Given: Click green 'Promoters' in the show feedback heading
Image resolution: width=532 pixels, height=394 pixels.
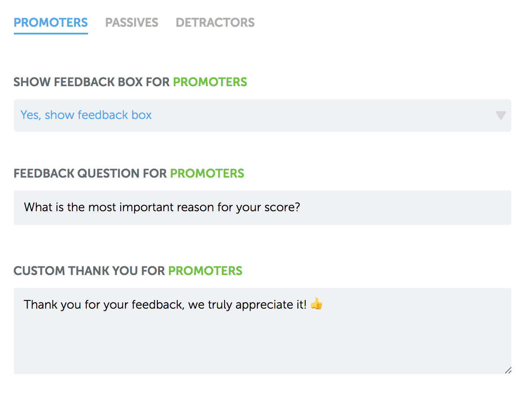Looking at the screenshot, I should 210,82.
